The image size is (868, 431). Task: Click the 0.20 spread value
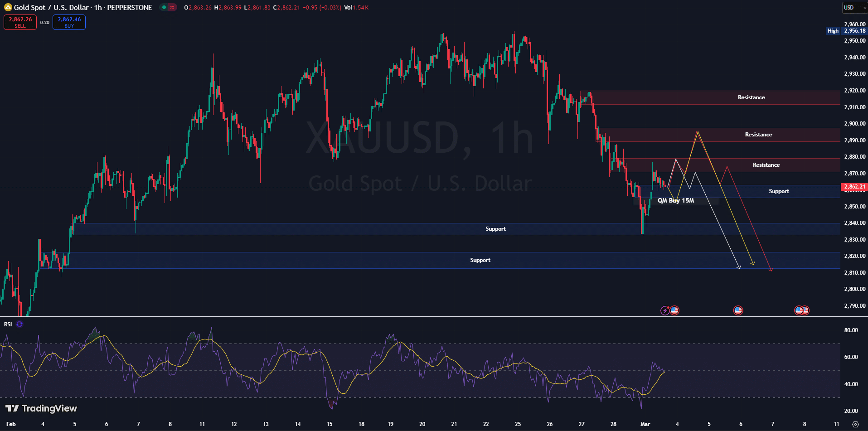[x=44, y=22]
